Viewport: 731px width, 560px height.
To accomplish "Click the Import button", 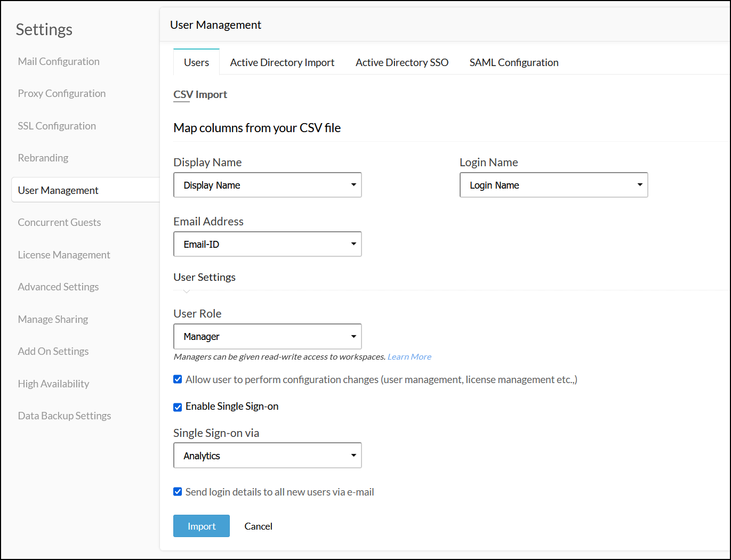I will (x=202, y=526).
